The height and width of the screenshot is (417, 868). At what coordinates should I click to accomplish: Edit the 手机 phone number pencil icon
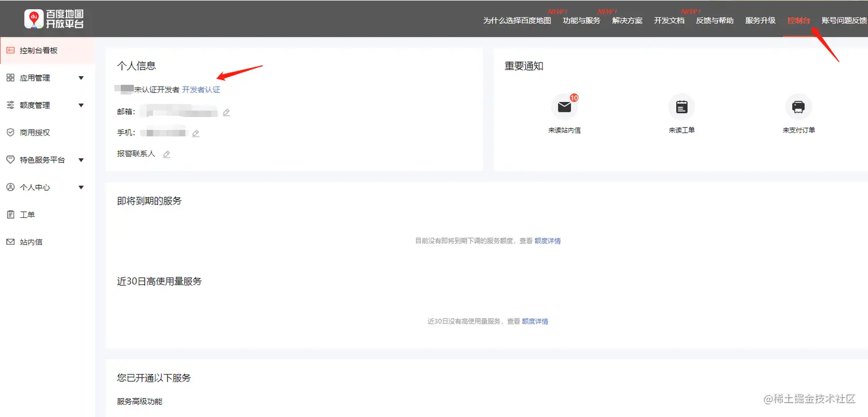[196, 133]
